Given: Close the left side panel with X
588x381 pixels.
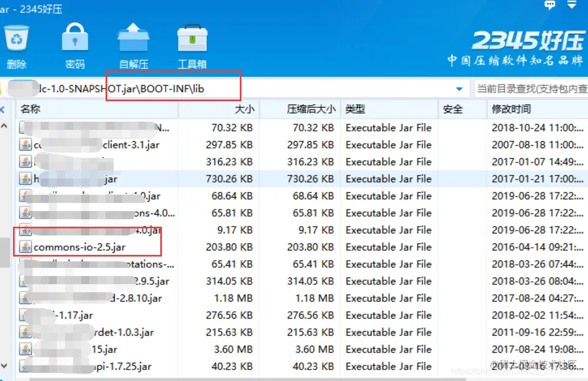Looking at the screenshot, I should click(2, 109).
